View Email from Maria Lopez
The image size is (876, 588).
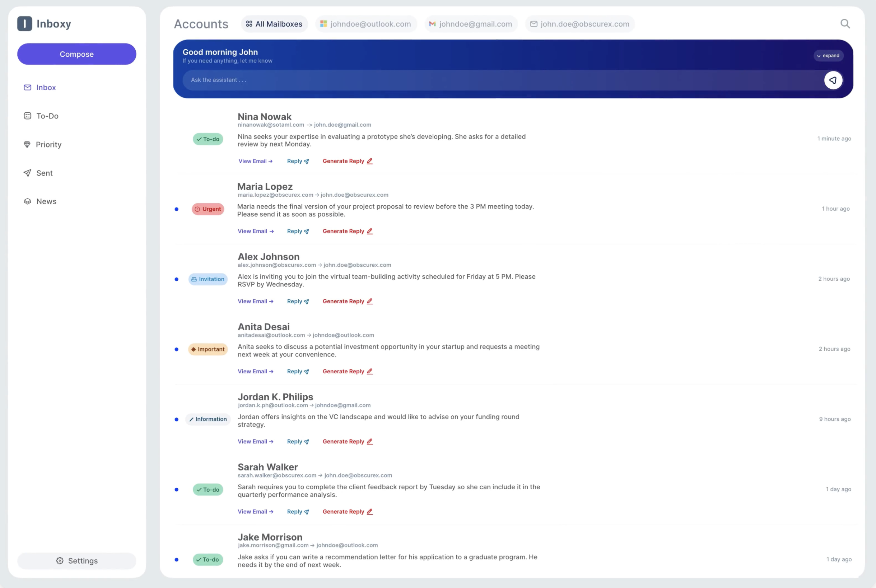(x=255, y=231)
